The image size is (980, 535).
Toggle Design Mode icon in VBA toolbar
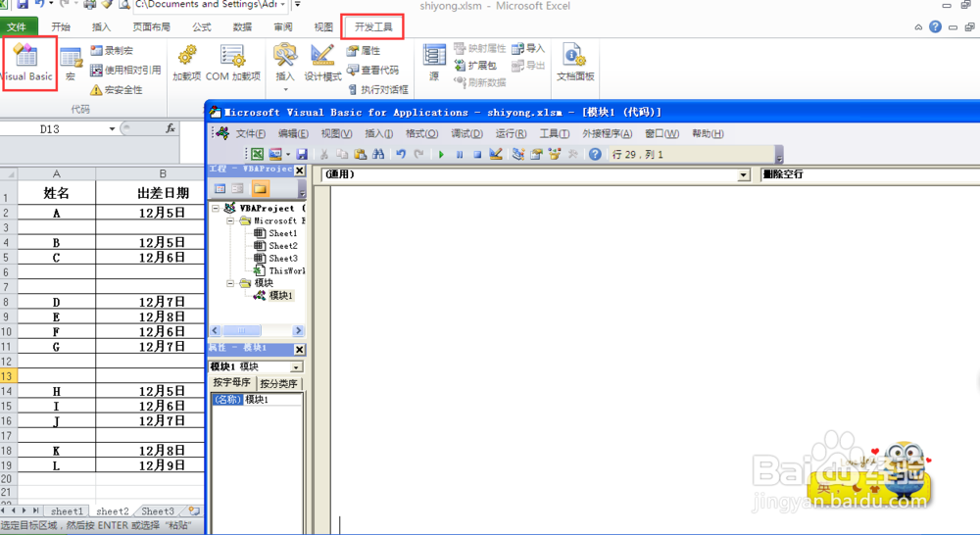click(496, 154)
